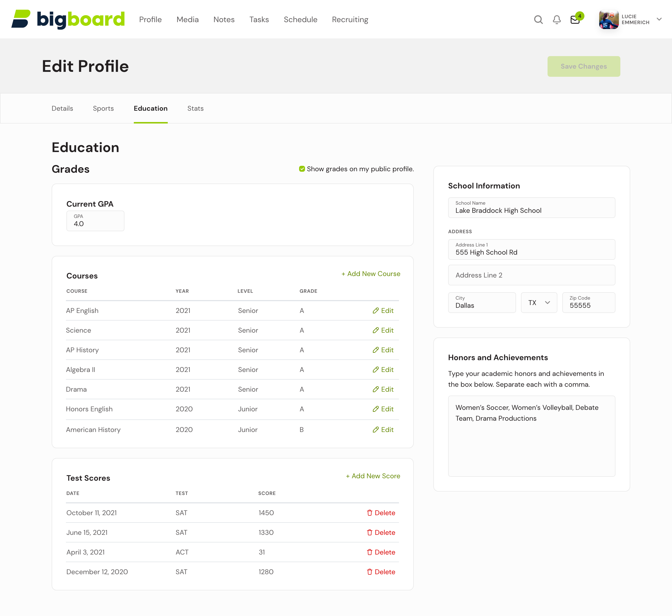Switch to the Sports tab

point(103,108)
